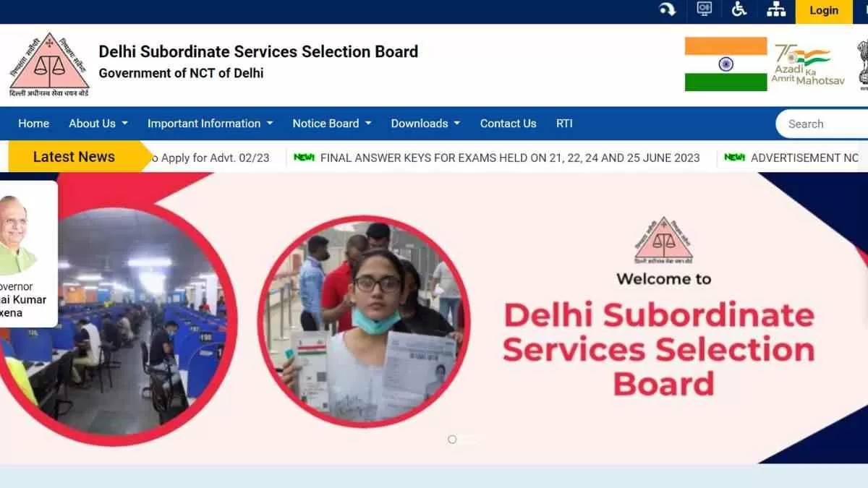
Task: Click inside the Search field
Action: click(x=825, y=124)
